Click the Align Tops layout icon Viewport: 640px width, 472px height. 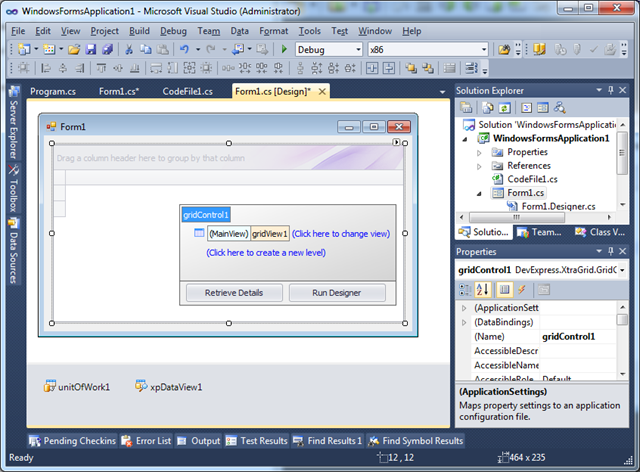101,68
